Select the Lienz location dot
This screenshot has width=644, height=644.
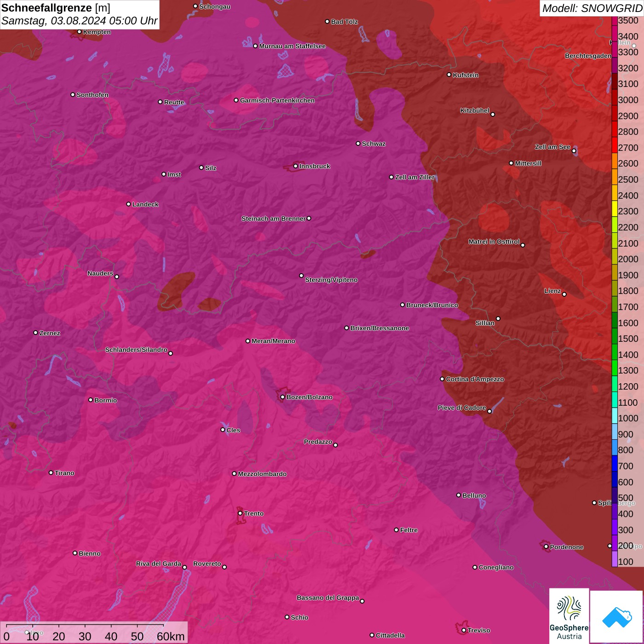[564, 294]
